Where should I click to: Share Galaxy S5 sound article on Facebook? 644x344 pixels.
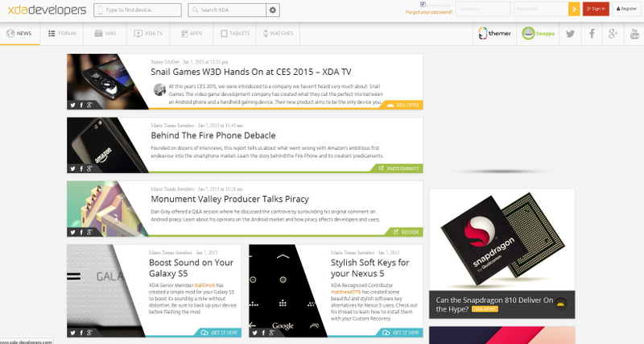81,333
